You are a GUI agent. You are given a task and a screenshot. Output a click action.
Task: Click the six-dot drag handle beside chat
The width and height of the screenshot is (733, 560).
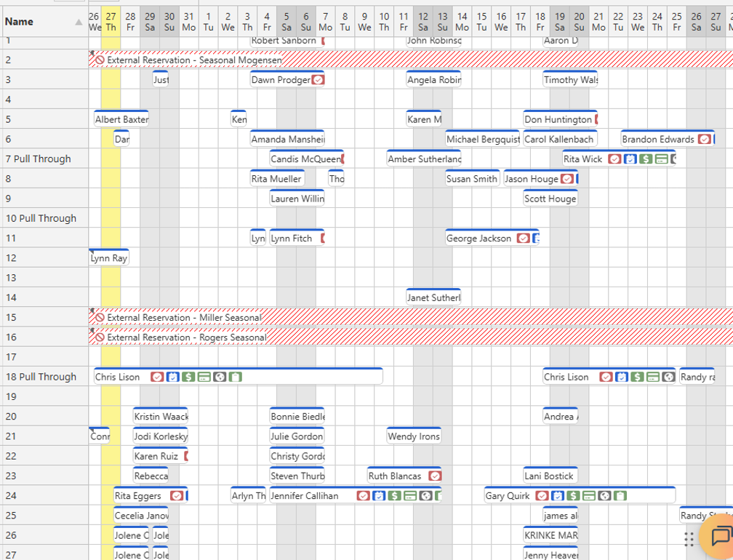point(689,539)
